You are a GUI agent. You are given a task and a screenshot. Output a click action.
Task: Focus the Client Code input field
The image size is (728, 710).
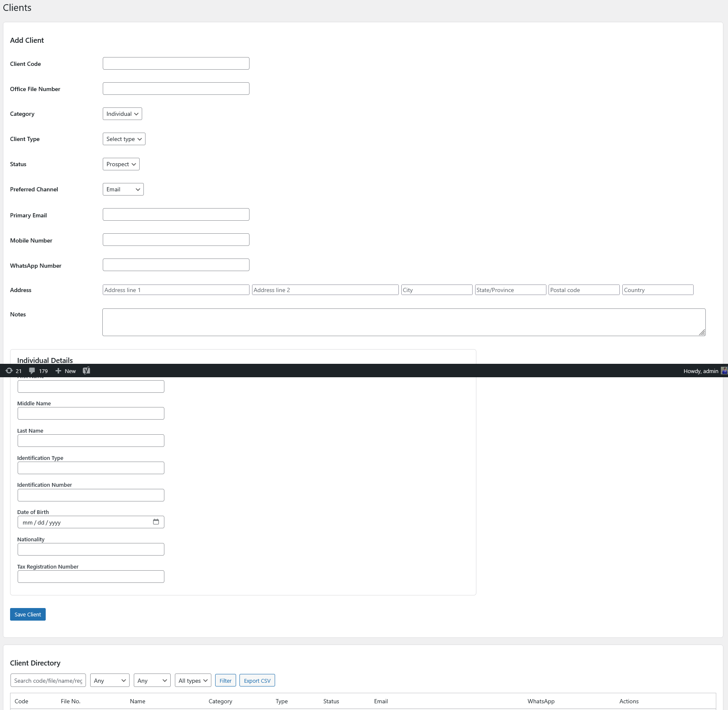click(176, 63)
